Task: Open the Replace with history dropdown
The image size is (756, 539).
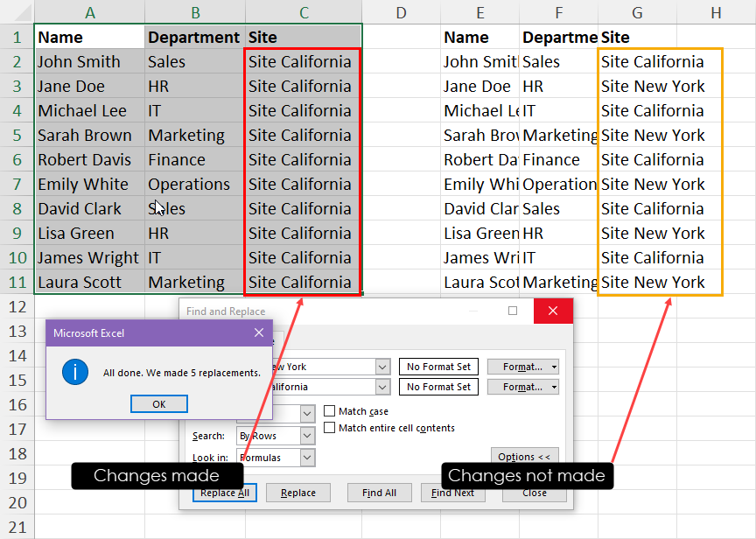Action: tap(382, 387)
